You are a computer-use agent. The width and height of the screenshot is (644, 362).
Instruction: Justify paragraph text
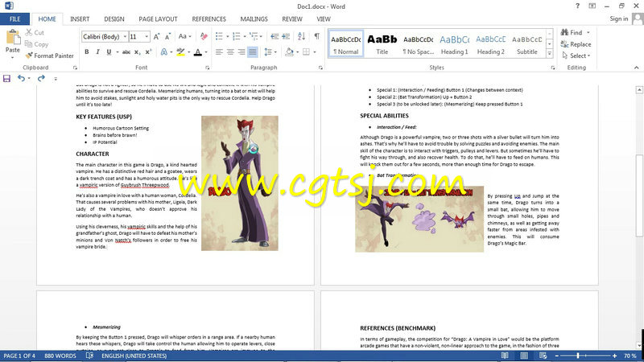click(x=253, y=52)
